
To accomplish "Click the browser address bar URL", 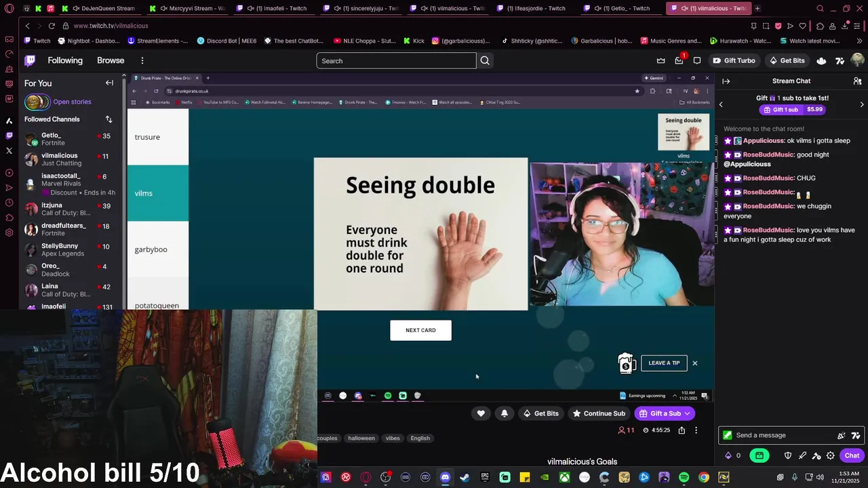I will [x=111, y=26].
